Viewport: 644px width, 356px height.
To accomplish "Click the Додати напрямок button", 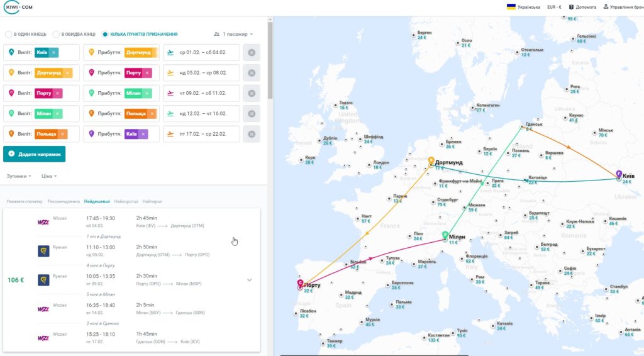I will tap(35, 154).
